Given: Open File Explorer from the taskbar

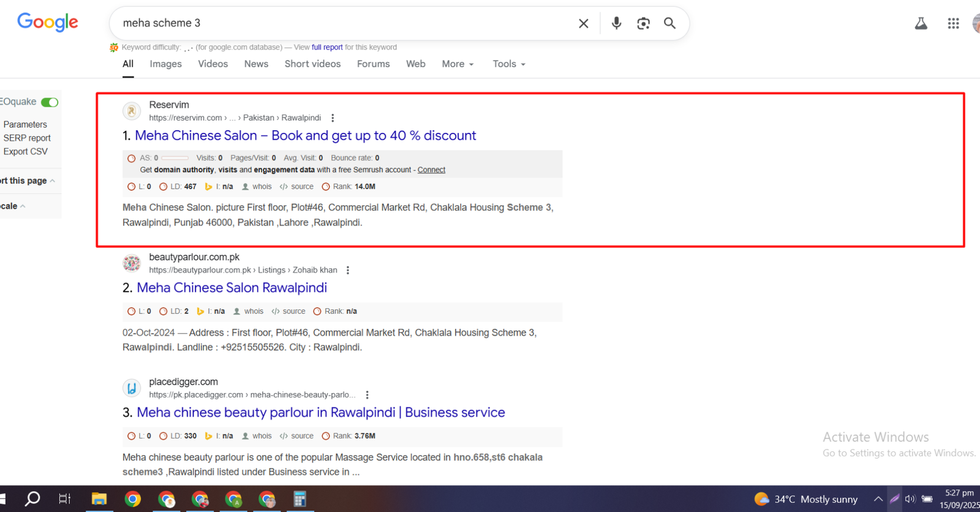Looking at the screenshot, I should click(99, 499).
